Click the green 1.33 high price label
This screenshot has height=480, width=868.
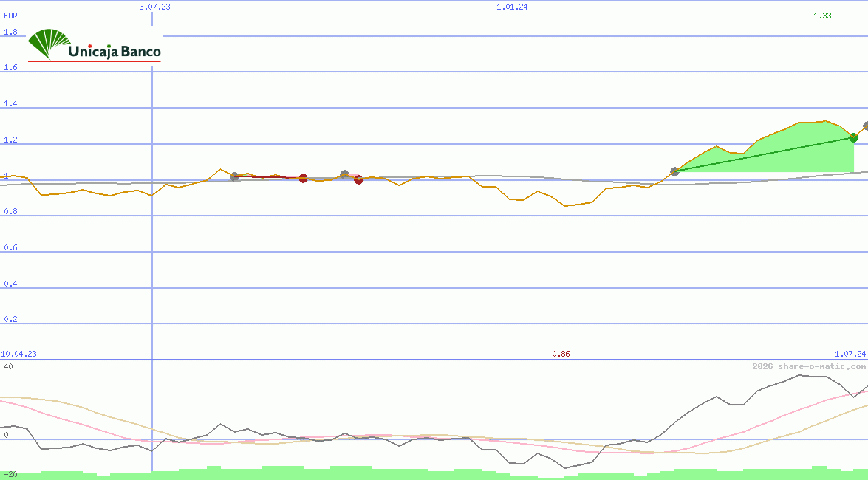pos(822,16)
